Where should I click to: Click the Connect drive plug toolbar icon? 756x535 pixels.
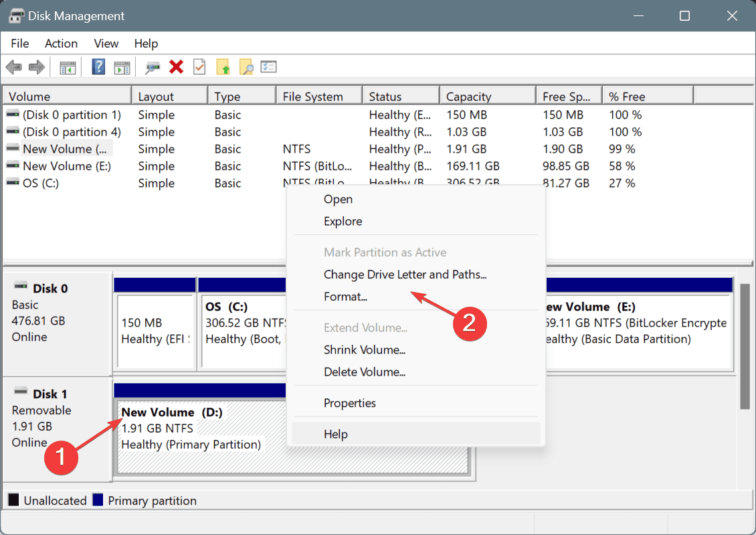tap(153, 68)
